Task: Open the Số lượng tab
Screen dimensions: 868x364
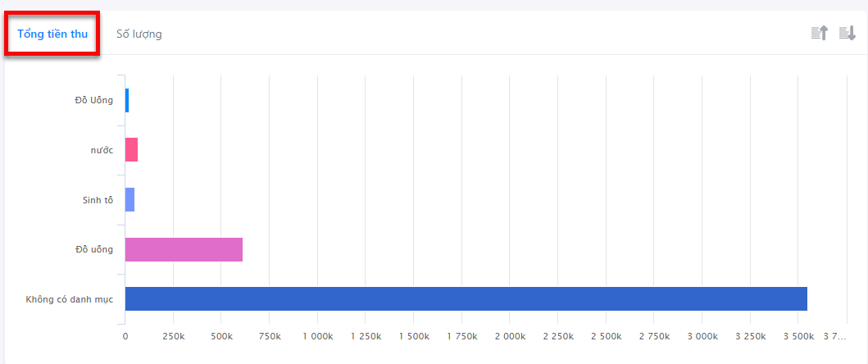Action: click(x=139, y=34)
